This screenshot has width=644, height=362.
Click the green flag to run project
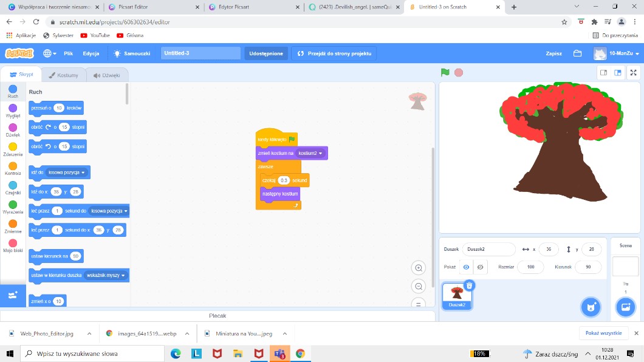tap(445, 72)
